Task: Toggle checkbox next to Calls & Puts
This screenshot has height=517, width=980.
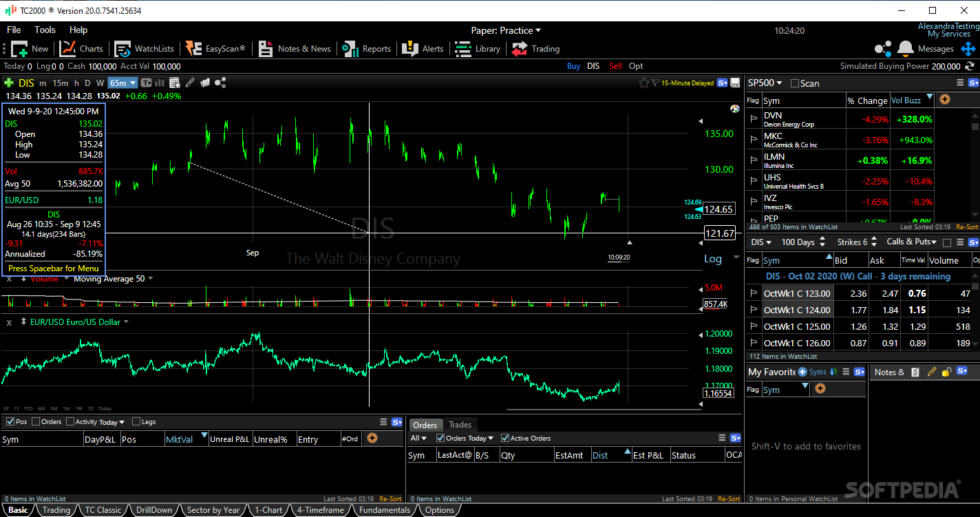Action: pos(947,242)
